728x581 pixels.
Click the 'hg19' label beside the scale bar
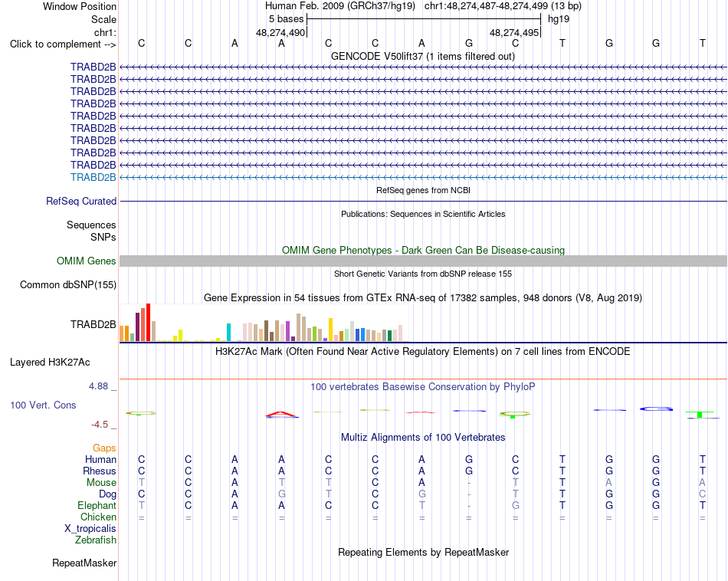tap(559, 19)
